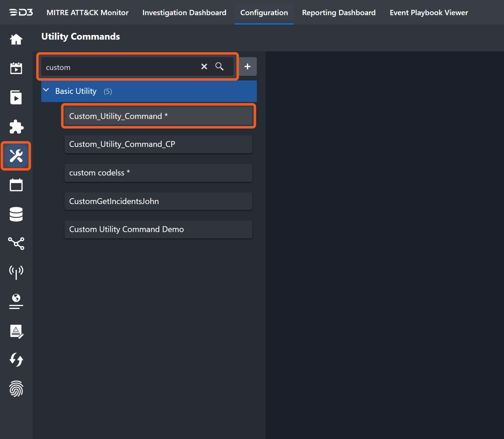Open the puzzle piece integrations icon
Image resolution: width=504 pixels, height=439 pixels.
coord(16,127)
